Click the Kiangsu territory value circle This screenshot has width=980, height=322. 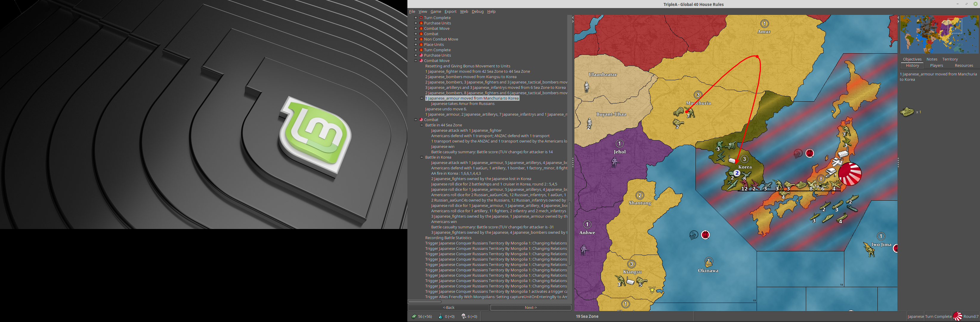pos(632,264)
